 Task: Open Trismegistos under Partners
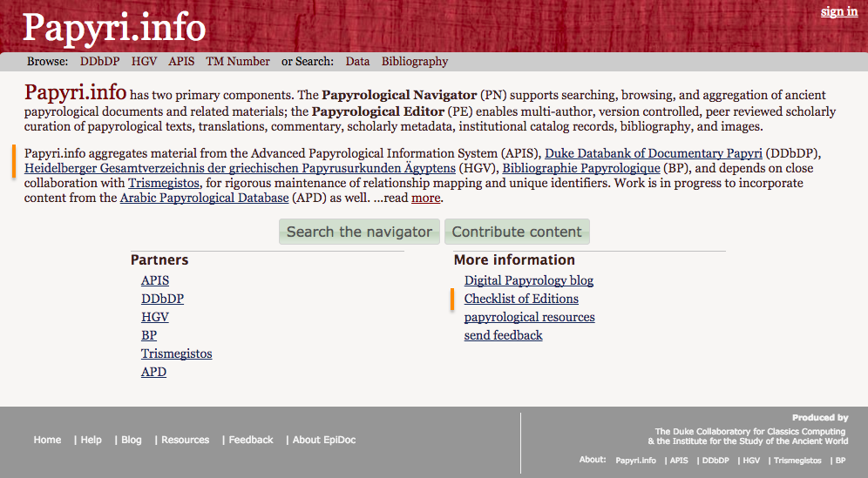click(177, 353)
